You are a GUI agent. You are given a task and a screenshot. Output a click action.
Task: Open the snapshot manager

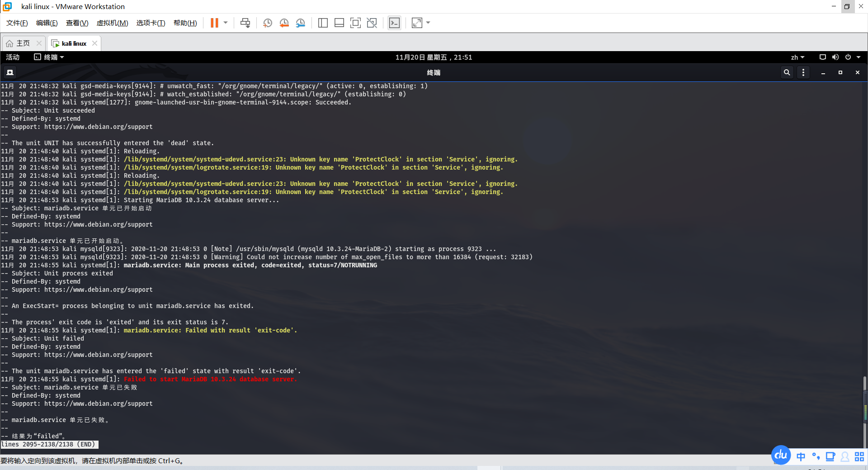[300, 23]
